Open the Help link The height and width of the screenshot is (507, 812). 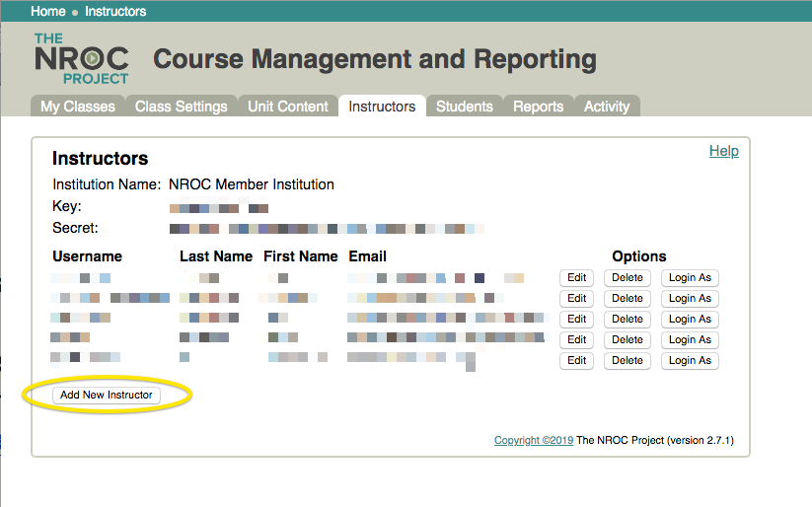[724, 151]
